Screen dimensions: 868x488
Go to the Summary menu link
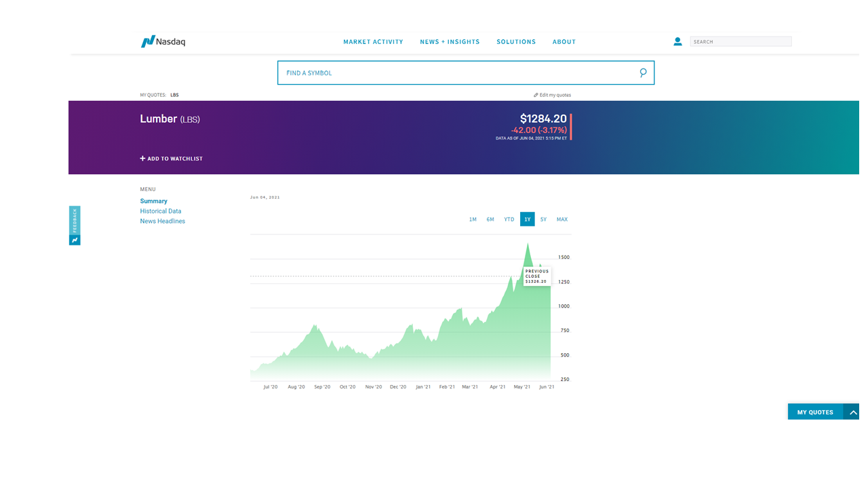(x=153, y=201)
